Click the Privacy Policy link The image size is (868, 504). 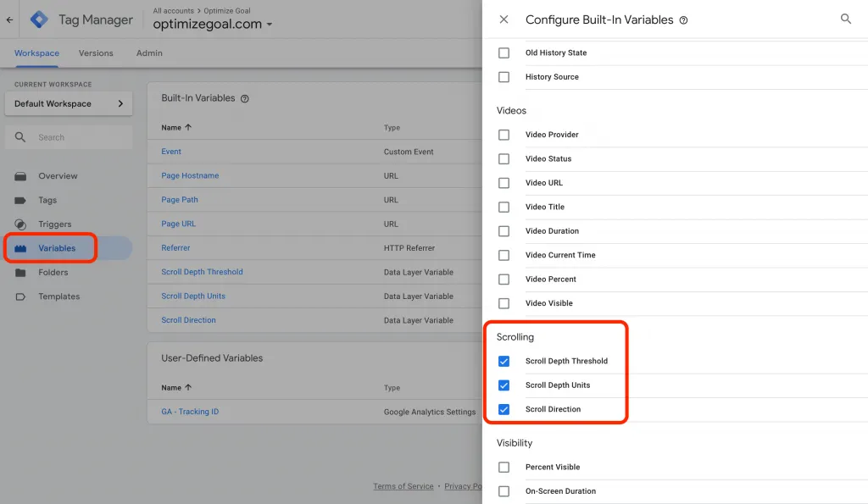pos(463,486)
